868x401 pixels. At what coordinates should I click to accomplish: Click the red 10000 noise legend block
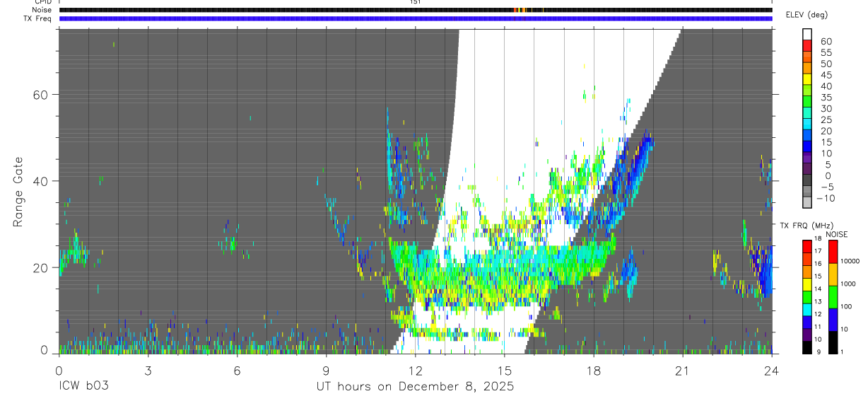(833, 252)
